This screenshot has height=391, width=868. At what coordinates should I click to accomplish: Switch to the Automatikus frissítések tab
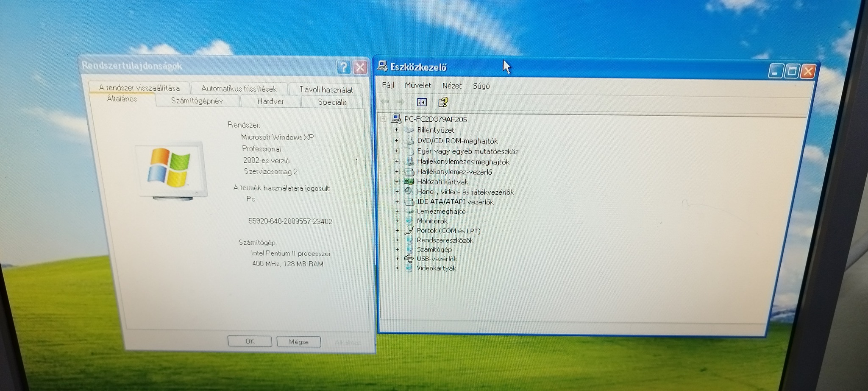coord(239,88)
